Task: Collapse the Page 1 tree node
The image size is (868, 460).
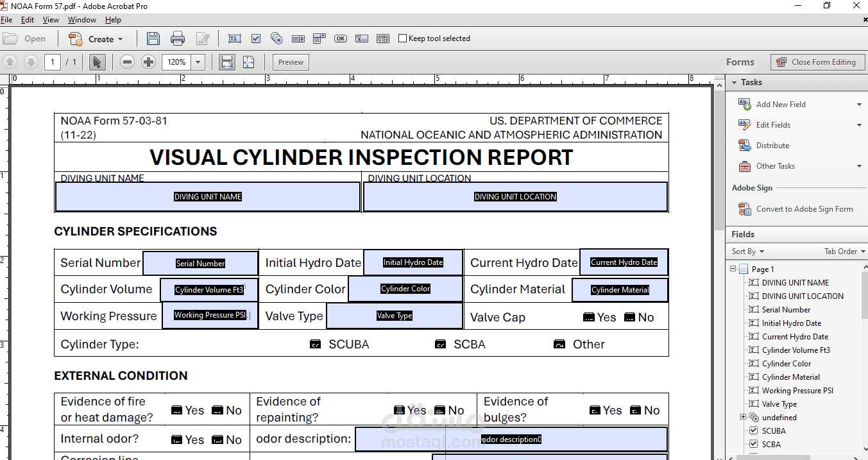Action: 733,269
